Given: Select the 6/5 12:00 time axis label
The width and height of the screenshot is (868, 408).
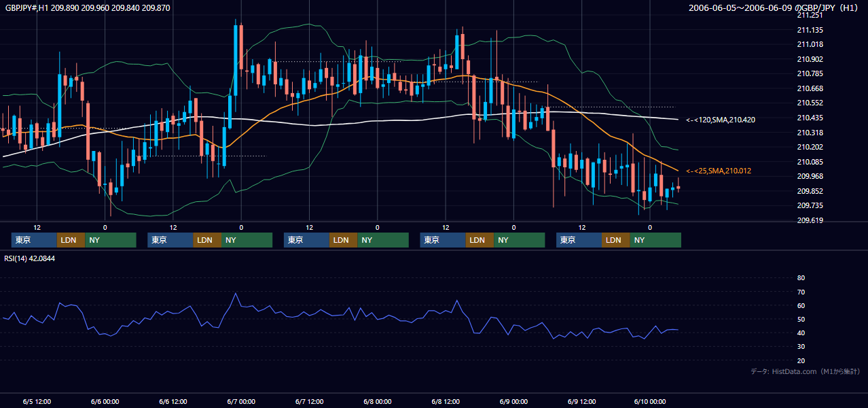Looking at the screenshot, I should [x=37, y=401].
